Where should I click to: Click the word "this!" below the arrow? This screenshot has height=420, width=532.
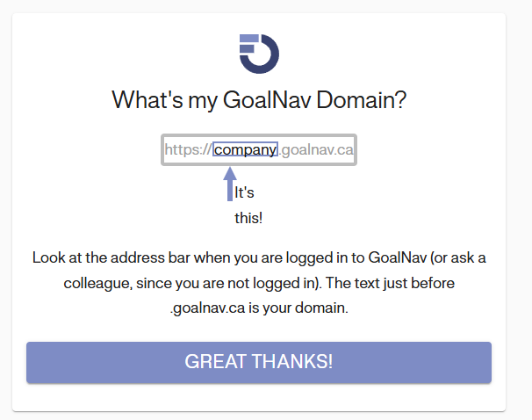pos(248,218)
